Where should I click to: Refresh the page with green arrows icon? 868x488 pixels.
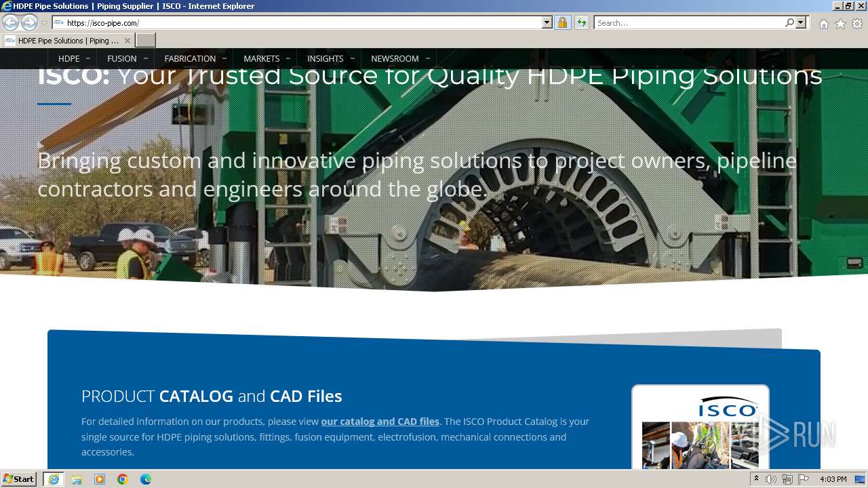(x=582, y=22)
